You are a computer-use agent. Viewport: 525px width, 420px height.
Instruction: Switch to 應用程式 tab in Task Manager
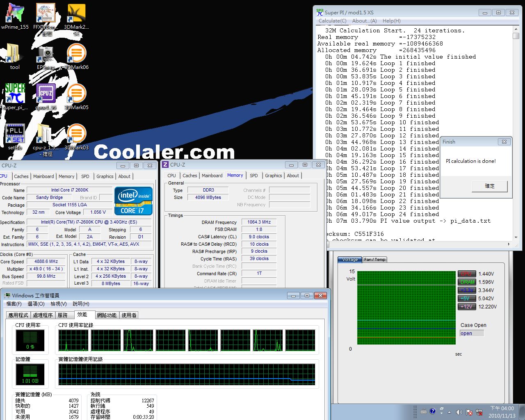tap(18, 315)
